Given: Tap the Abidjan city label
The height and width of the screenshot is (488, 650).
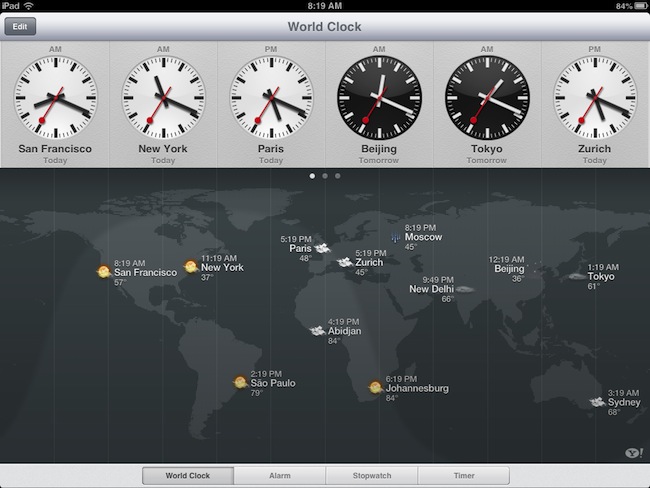Looking at the screenshot, I should click(x=344, y=331).
